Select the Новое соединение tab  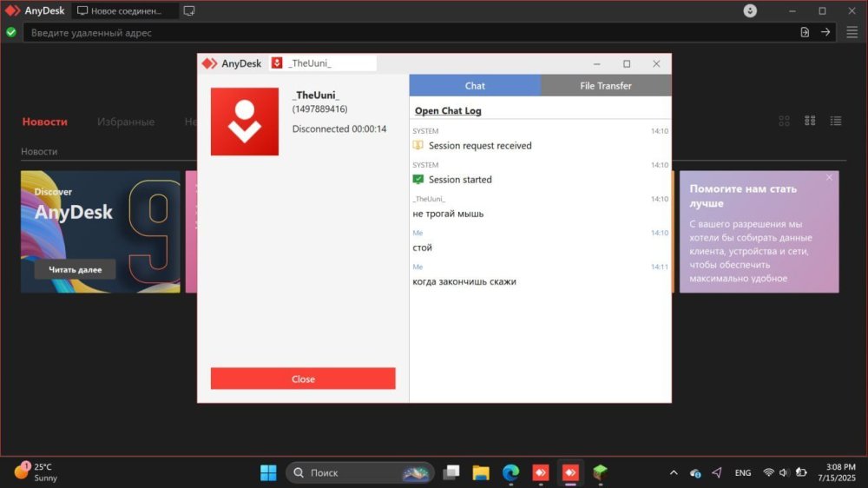[x=124, y=10]
